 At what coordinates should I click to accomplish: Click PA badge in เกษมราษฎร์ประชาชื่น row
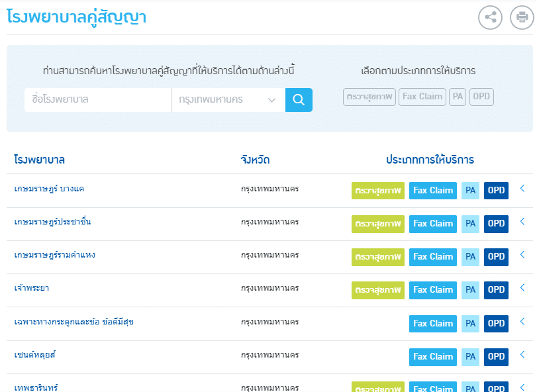click(470, 224)
